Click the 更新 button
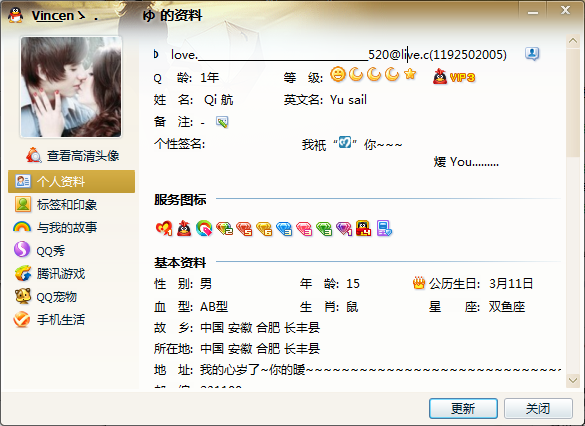The width and height of the screenshot is (585, 426). [463, 408]
